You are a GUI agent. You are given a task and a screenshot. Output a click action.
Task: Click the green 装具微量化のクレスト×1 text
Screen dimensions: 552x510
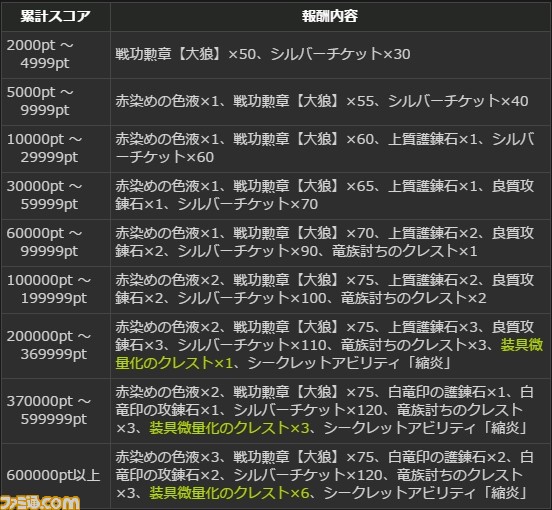click(329, 354)
